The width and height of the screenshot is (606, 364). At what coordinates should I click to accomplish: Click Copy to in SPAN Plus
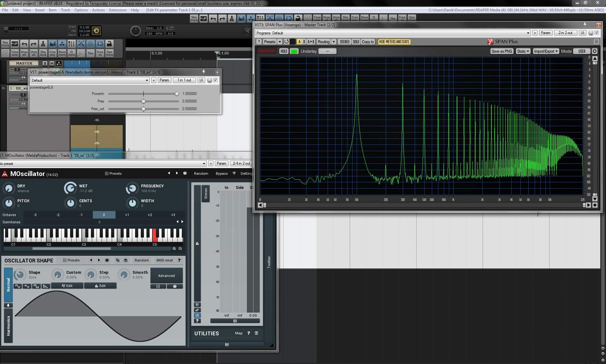368,42
